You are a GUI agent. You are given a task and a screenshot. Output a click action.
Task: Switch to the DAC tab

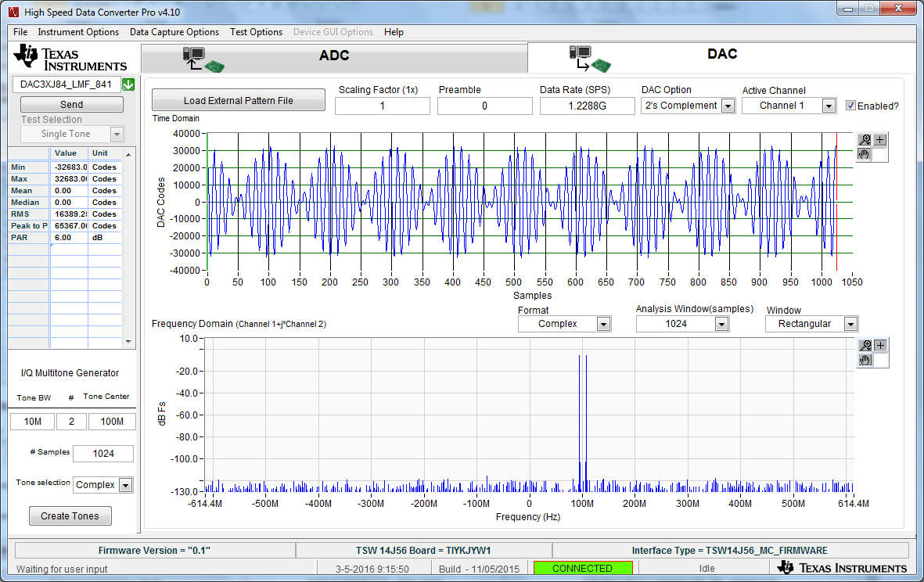tap(722, 57)
